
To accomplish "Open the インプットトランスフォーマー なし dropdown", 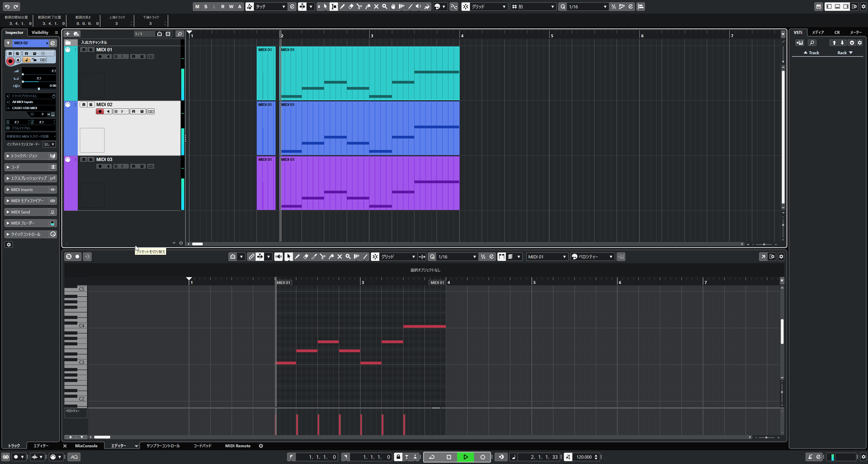I will pyautogui.click(x=49, y=144).
